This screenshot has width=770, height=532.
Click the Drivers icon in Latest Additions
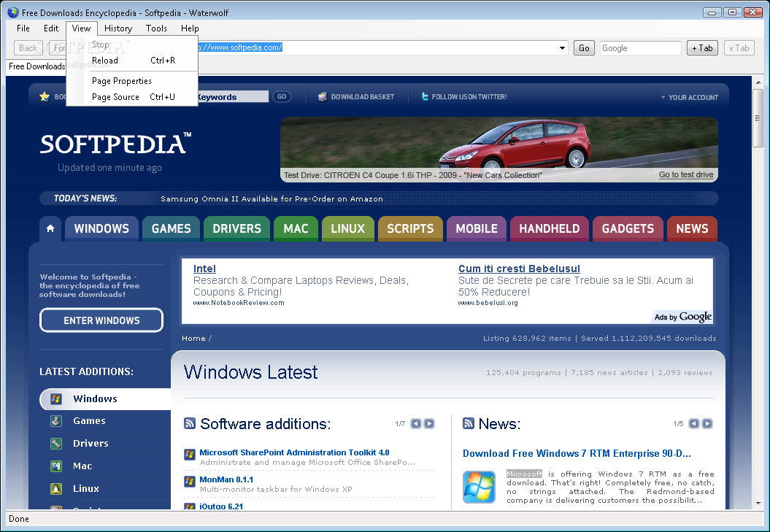[56, 444]
